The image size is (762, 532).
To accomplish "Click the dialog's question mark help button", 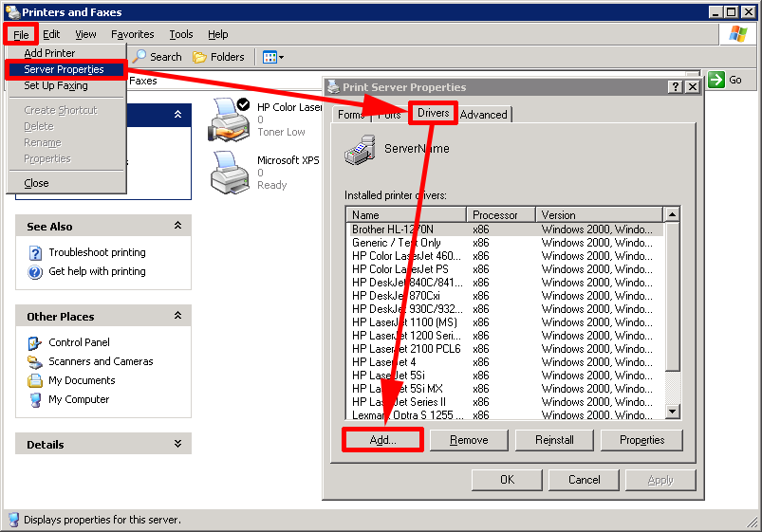I will [675, 87].
